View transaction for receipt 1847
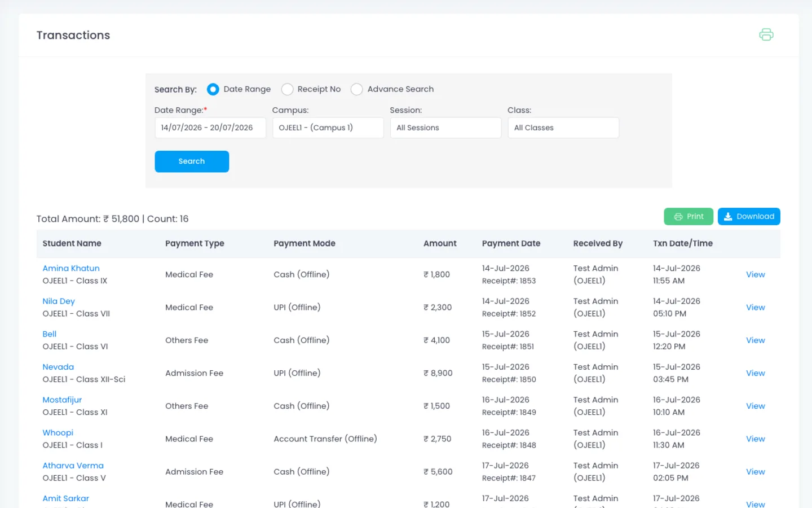Screen dimensions: 812x508 click(756, 472)
